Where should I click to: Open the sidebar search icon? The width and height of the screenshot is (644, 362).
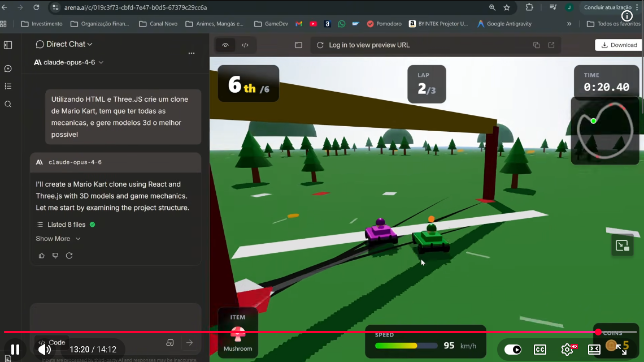pyautogui.click(x=8, y=104)
